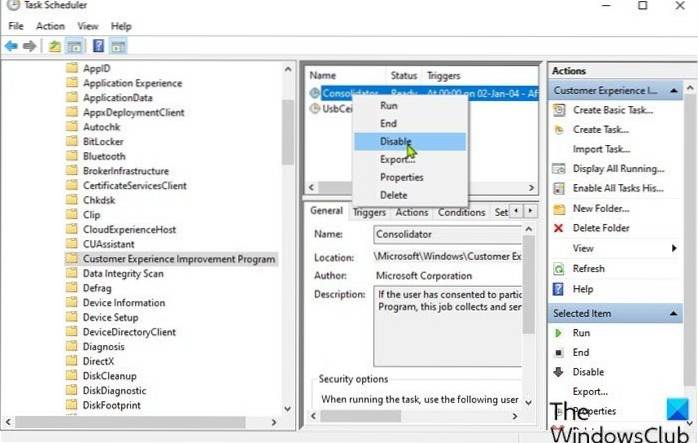The image size is (698, 443).
Task: Open the File menu
Action: (x=16, y=26)
